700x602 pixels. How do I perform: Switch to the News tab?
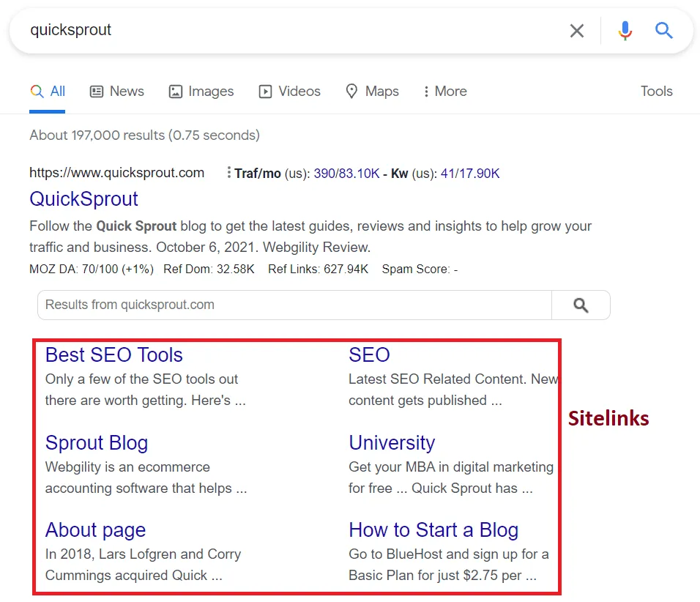coord(117,92)
